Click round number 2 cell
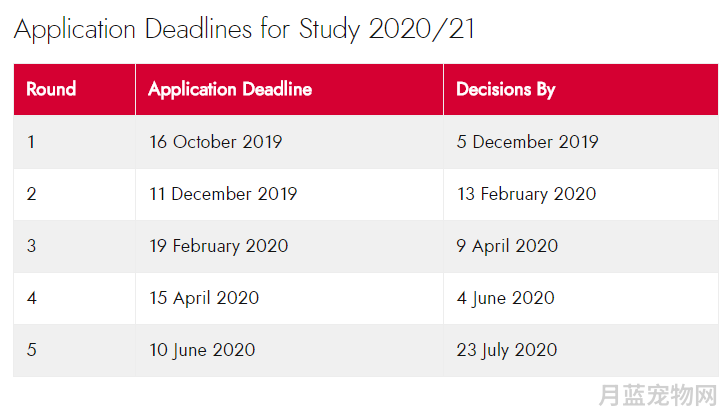 coord(74,194)
